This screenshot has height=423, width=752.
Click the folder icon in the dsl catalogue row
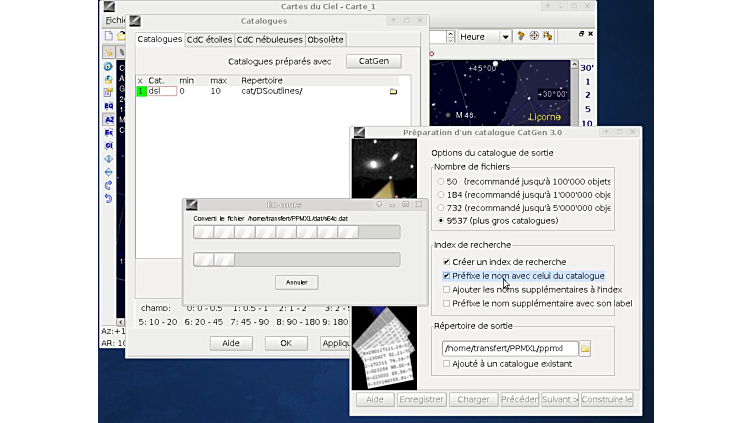(x=393, y=91)
